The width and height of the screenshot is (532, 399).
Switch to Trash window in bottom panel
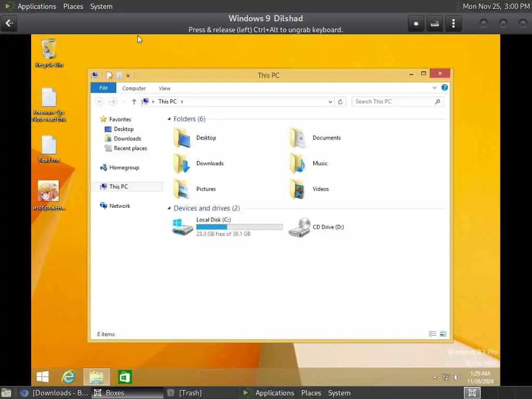[x=185, y=393]
